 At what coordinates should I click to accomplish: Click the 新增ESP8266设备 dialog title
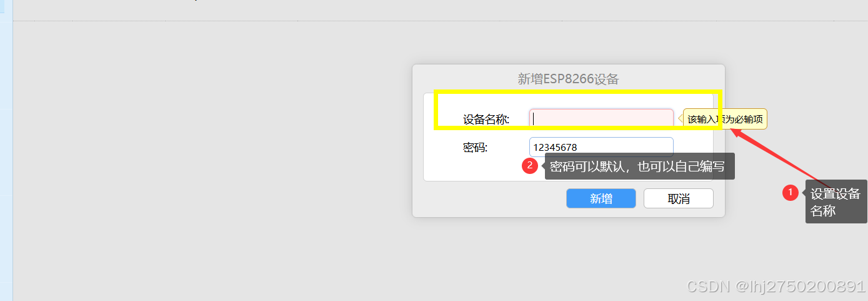click(x=569, y=79)
